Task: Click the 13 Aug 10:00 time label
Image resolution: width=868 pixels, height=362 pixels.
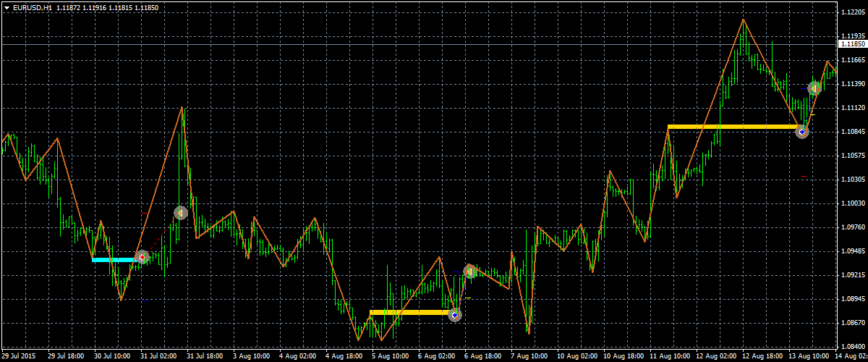Action: click(x=809, y=357)
